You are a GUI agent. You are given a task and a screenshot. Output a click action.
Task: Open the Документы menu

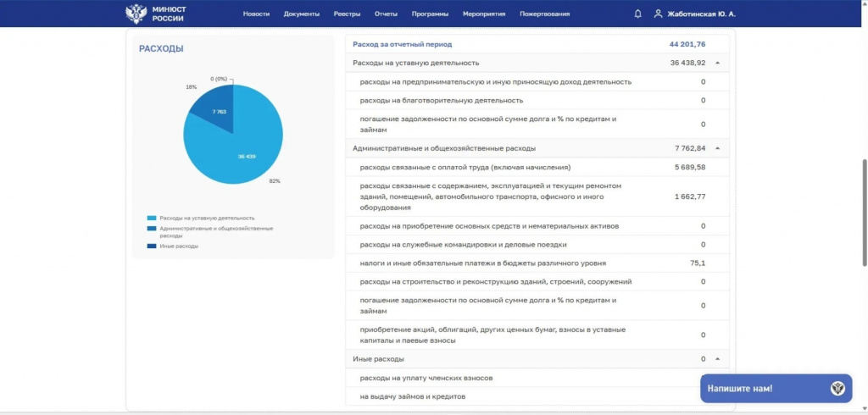click(x=302, y=14)
